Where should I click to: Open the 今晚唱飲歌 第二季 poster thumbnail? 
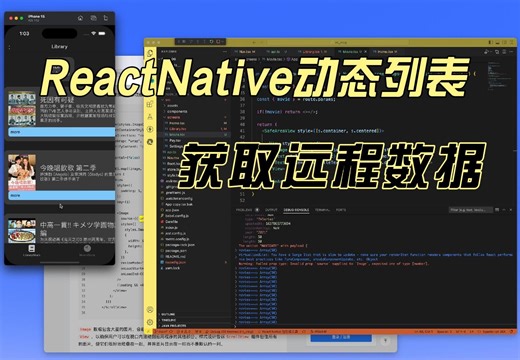[x=22, y=172]
